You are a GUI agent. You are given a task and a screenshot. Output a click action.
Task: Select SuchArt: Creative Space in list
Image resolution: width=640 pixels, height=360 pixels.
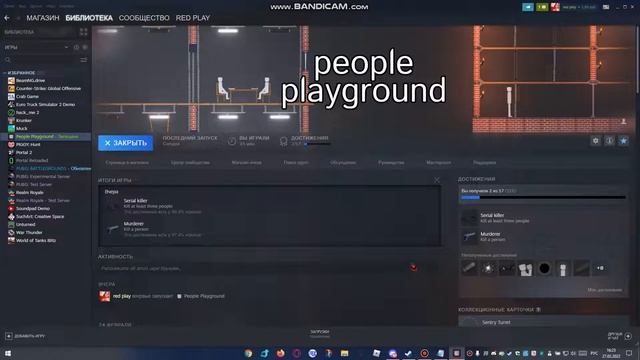click(40, 216)
